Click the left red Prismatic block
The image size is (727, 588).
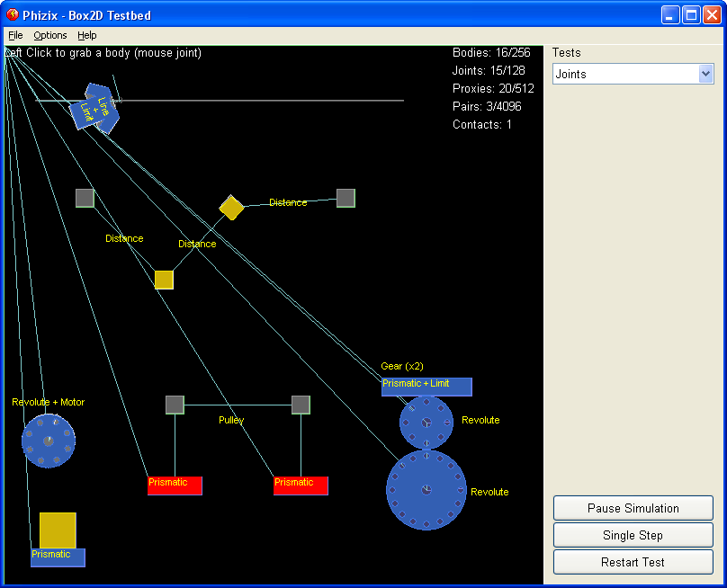click(x=175, y=486)
